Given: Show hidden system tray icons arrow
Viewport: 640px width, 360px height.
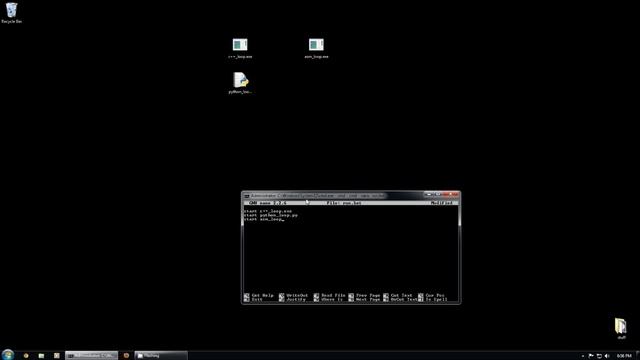Looking at the screenshot, I should 582,356.
